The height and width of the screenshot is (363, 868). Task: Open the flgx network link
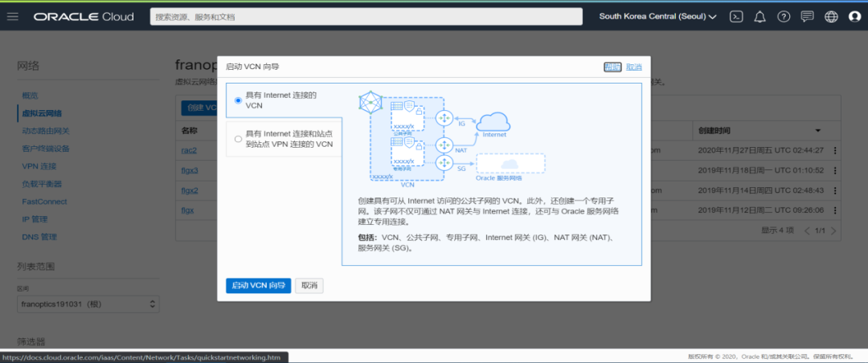187,210
